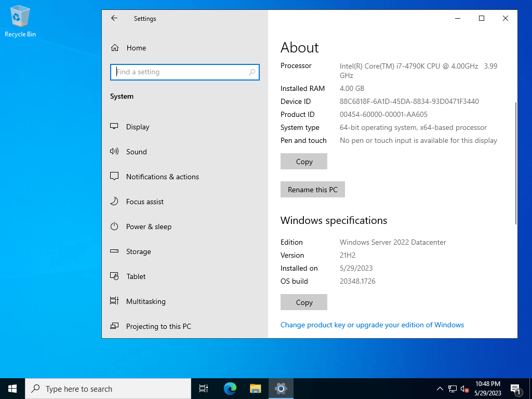Click the About page vertical scrollbar
Image resolution: width=532 pixels, height=399 pixels.
pyautogui.click(x=516, y=163)
